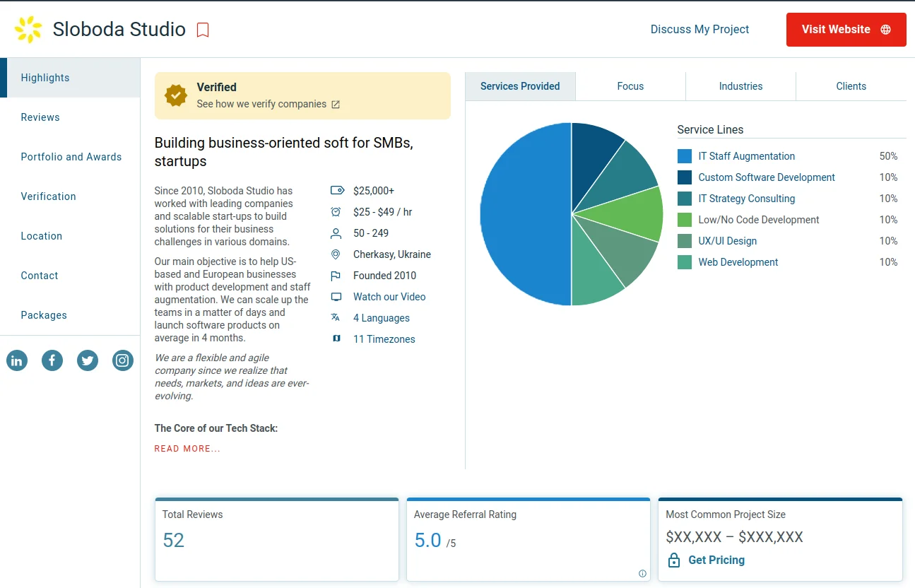The height and width of the screenshot is (588, 915).
Task: Open the LinkedIn social icon
Action: pos(17,361)
